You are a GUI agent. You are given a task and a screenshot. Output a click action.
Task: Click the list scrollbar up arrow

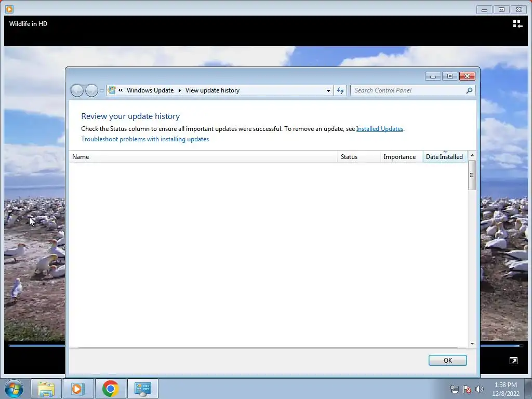click(472, 155)
